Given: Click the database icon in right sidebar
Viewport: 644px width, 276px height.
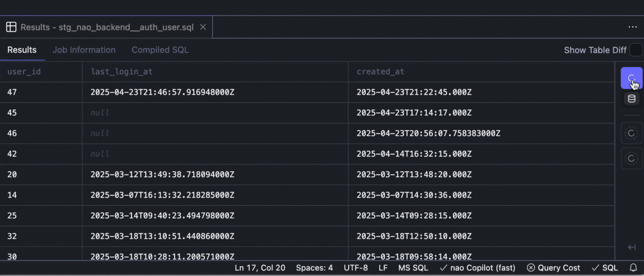Looking at the screenshot, I should [631, 99].
